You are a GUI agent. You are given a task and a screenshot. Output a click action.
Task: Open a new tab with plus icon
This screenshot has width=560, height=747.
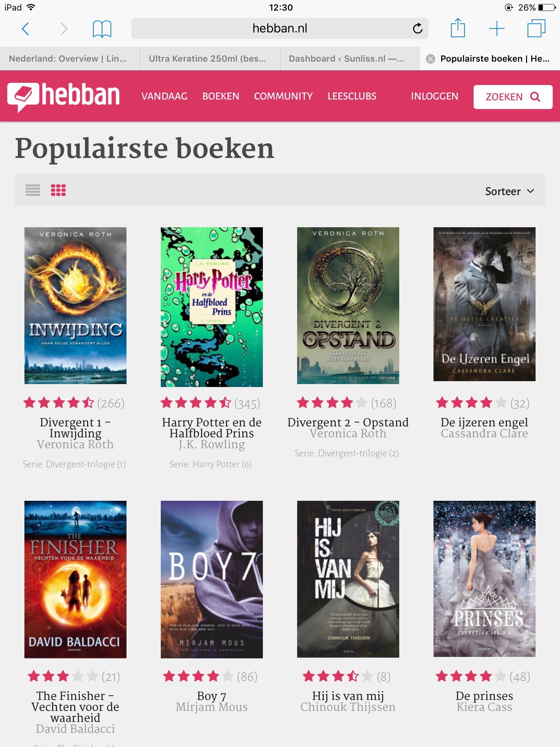(497, 28)
